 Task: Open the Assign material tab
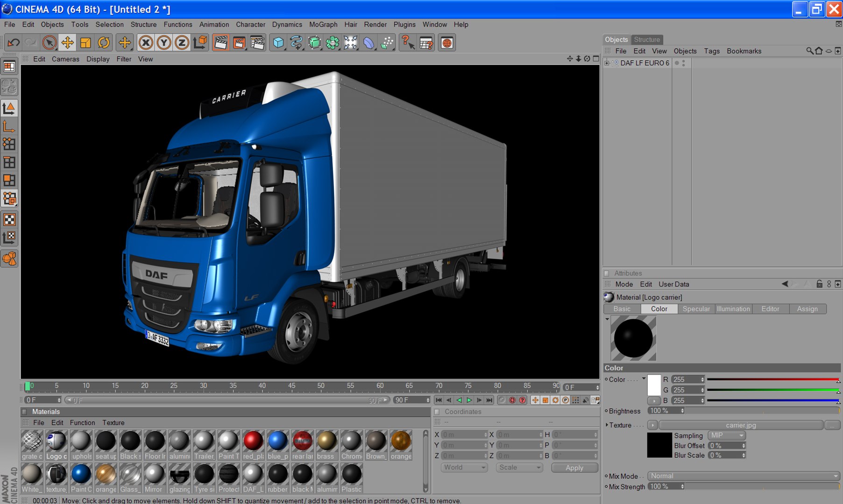808,309
